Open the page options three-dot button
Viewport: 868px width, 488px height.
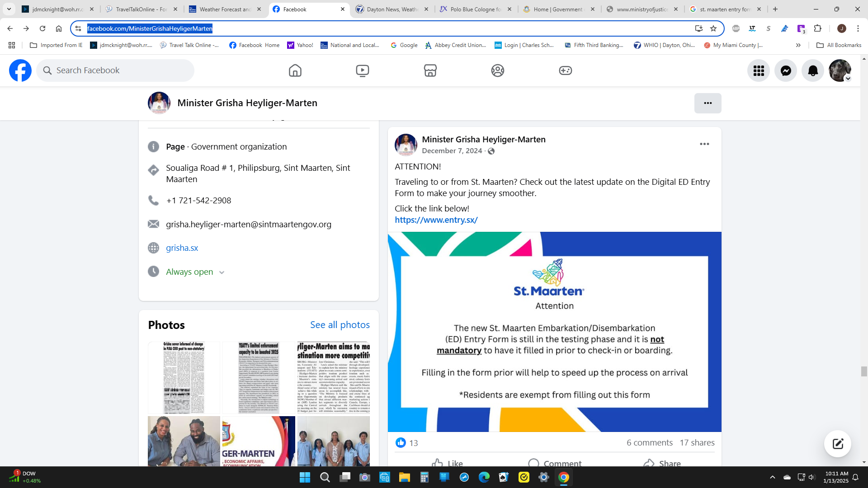click(708, 103)
